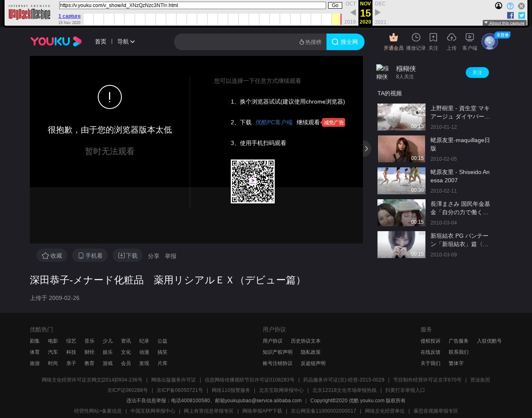Click the hot search flame icon
The width and height of the screenshot is (532, 418).
click(x=302, y=42)
